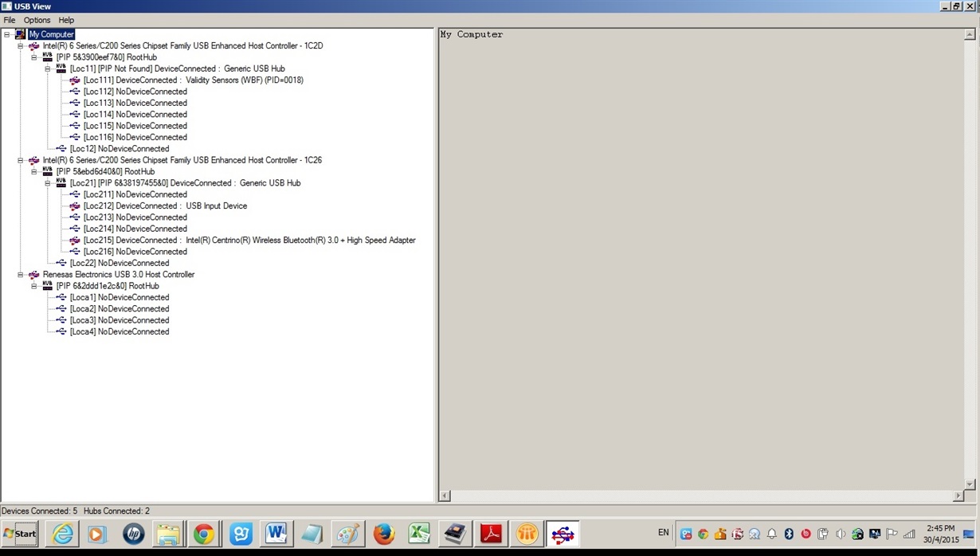
Task: Click the details pane scroll left arrow
Action: (445, 495)
